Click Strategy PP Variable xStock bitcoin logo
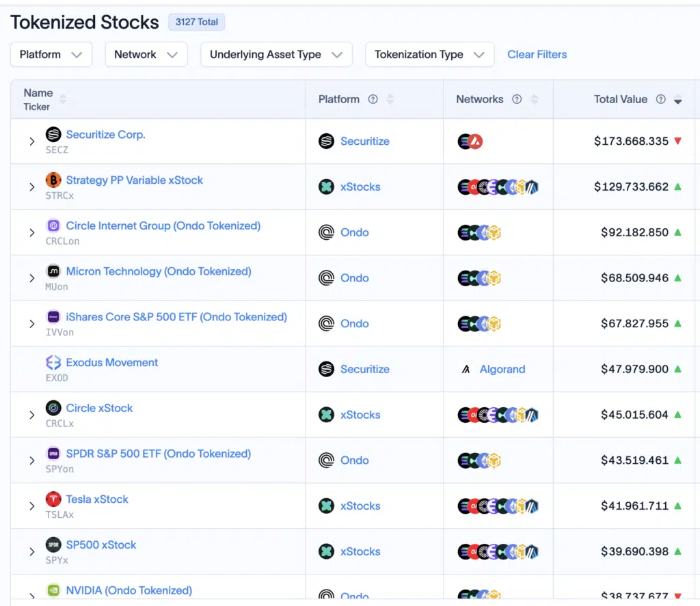The image size is (700, 606). (x=53, y=180)
